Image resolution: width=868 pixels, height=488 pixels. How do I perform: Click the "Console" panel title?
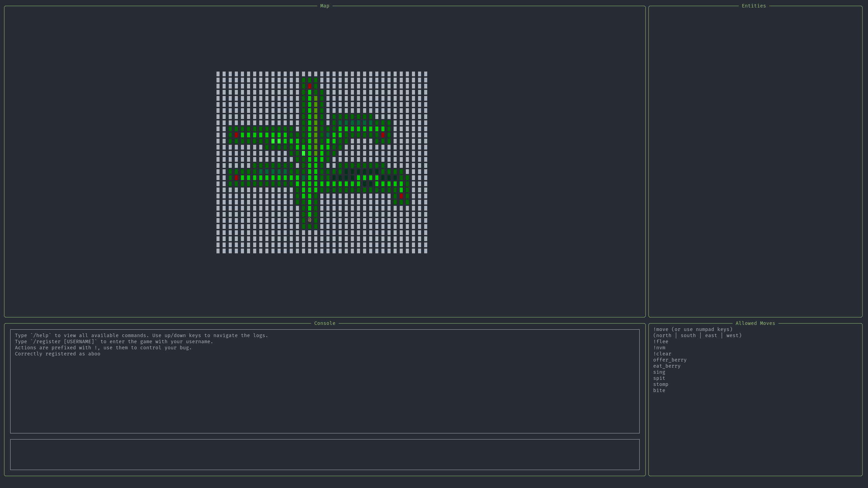[x=325, y=323]
